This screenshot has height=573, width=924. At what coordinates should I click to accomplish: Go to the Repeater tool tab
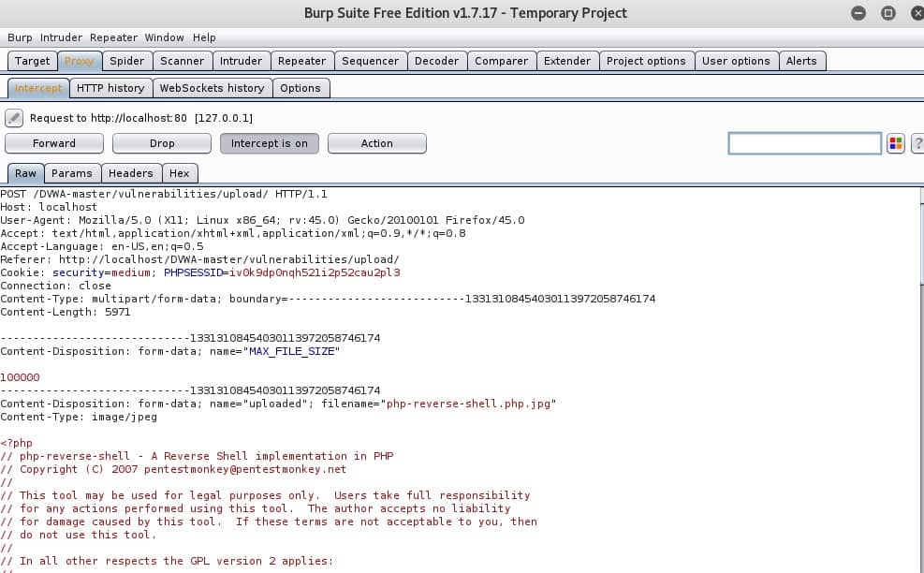302,61
